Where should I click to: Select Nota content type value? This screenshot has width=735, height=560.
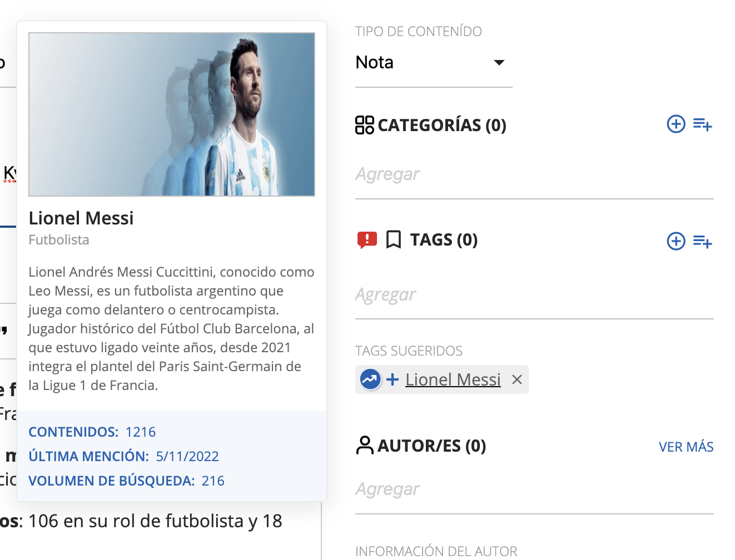[x=375, y=63]
